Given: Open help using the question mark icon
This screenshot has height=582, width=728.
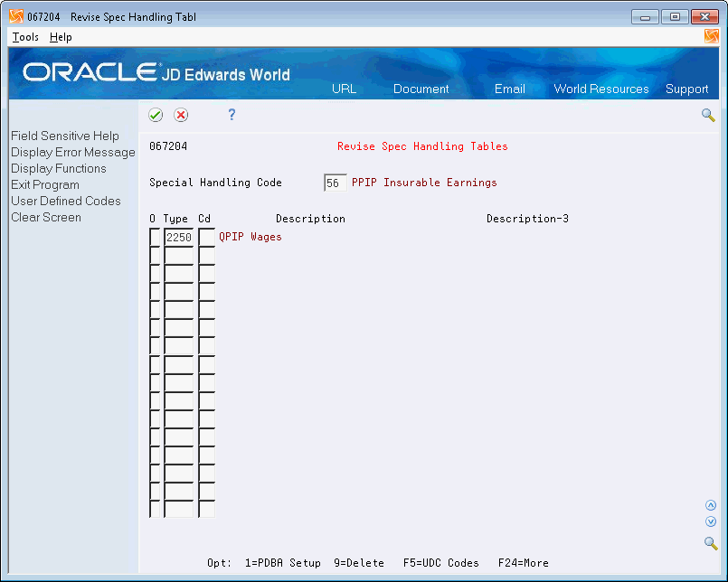Looking at the screenshot, I should tap(232, 115).
